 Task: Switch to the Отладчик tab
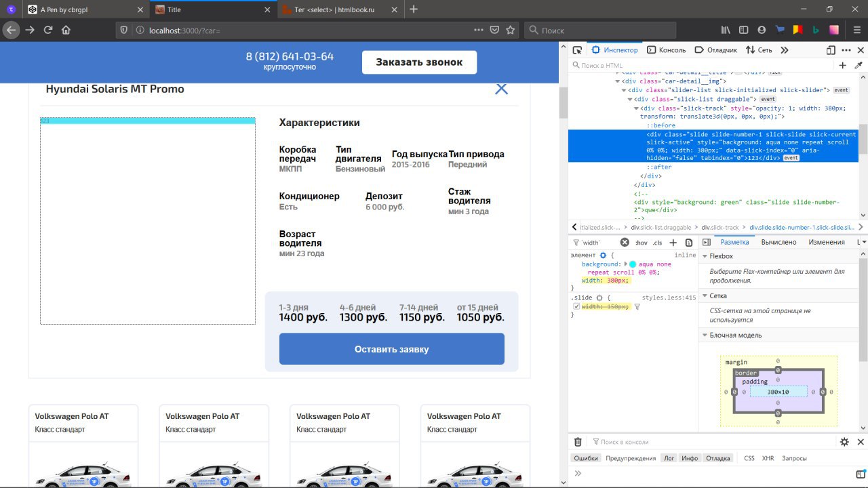[x=715, y=50]
